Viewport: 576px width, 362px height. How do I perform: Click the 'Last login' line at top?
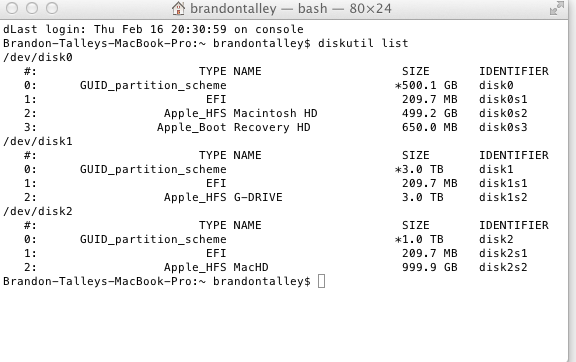point(154,29)
